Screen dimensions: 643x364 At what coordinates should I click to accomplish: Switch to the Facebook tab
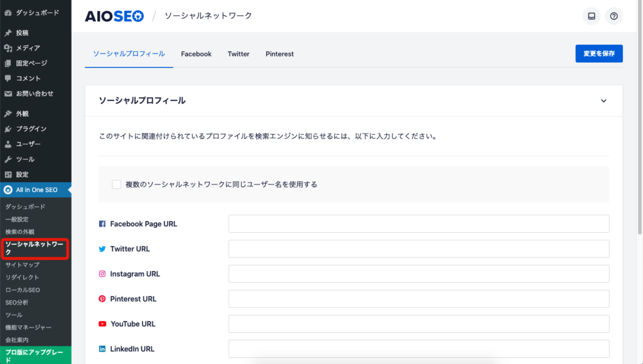click(196, 54)
